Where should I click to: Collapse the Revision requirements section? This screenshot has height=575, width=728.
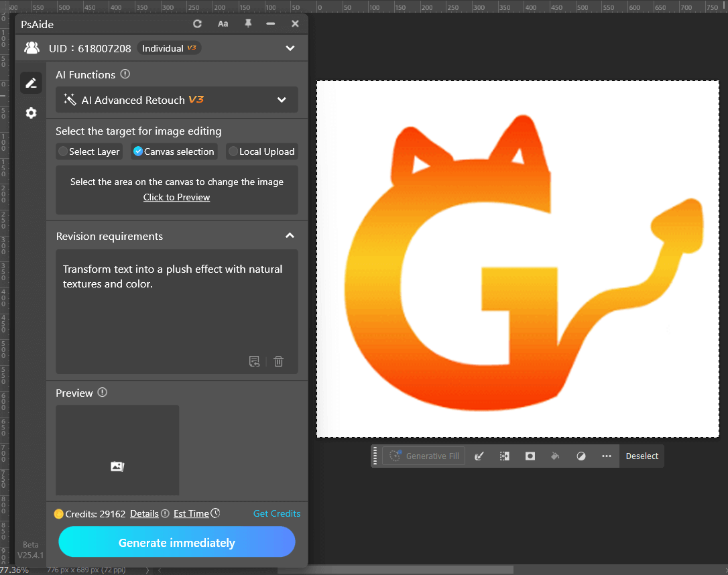(290, 236)
